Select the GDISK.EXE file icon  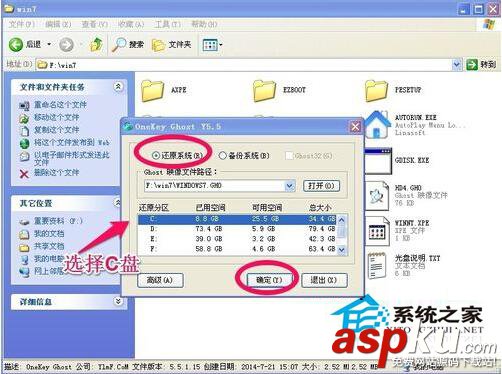tap(378, 161)
